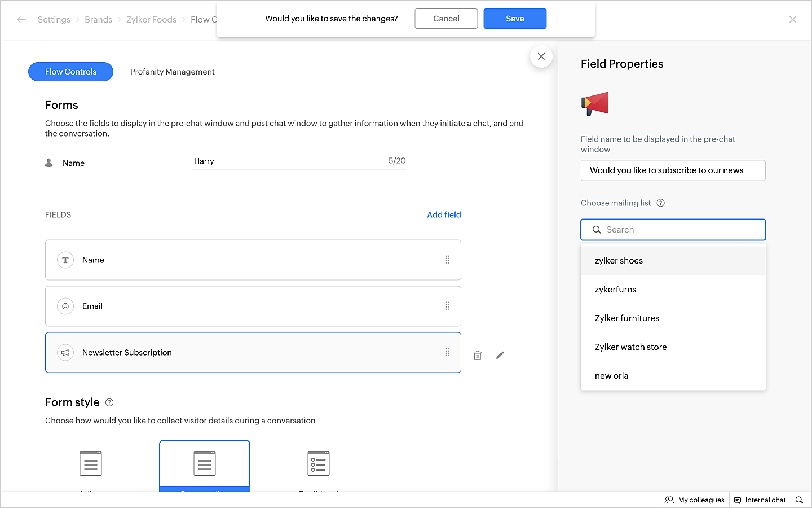The image size is (812, 508).
Task: Save the changes with Save button
Action: 515,19
